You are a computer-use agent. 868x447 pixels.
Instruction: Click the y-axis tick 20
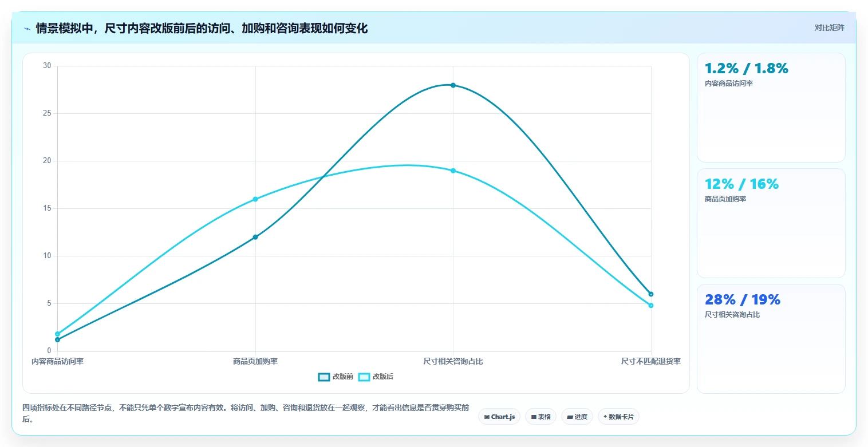pos(47,161)
